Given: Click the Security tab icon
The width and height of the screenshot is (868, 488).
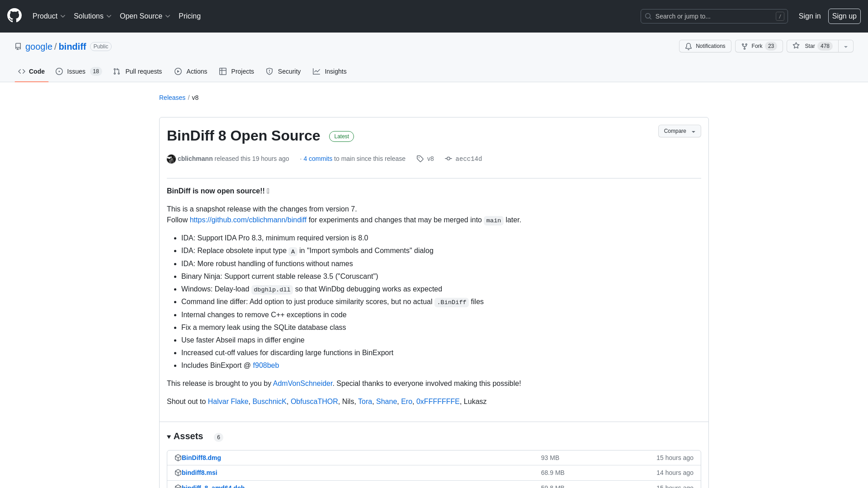Looking at the screenshot, I should (269, 71).
